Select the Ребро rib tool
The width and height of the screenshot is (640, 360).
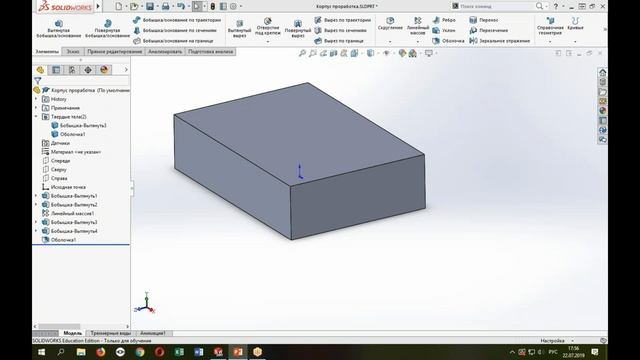coord(444,20)
